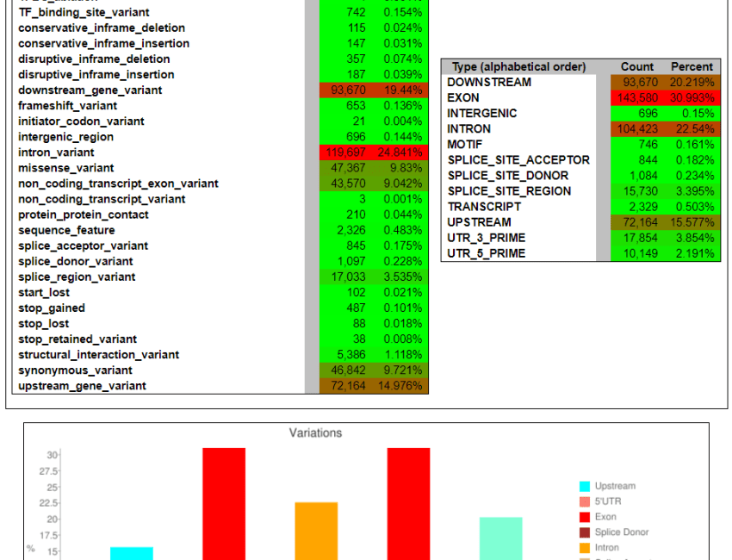This screenshot has height=560, width=732.
Task: Select the upstream_gene_variant row label
Action: pyautogui.click(x=82, y=386)
